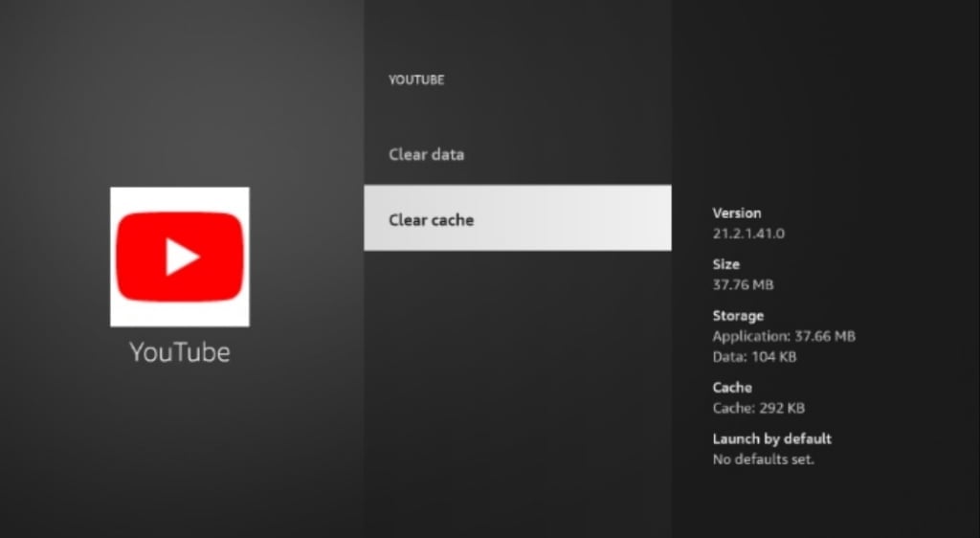
Task: Click the Application: 37.66 MB line
Action: (784, 336)
